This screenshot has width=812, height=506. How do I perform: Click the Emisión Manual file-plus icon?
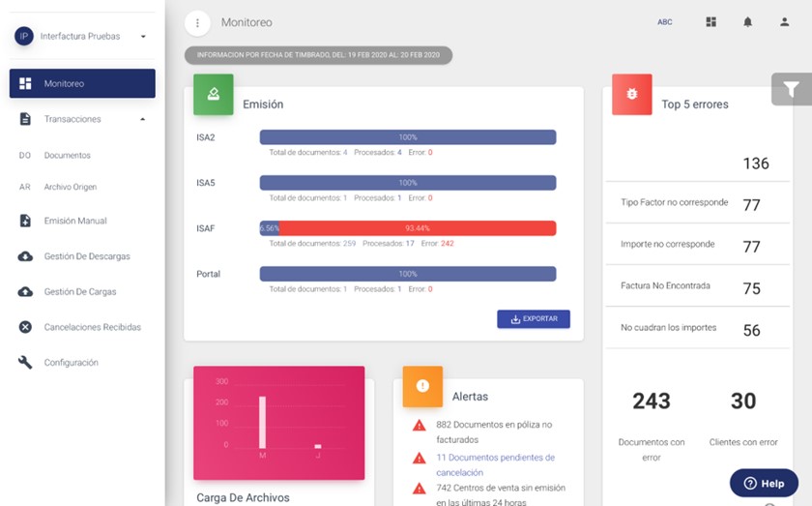[25, 221]
